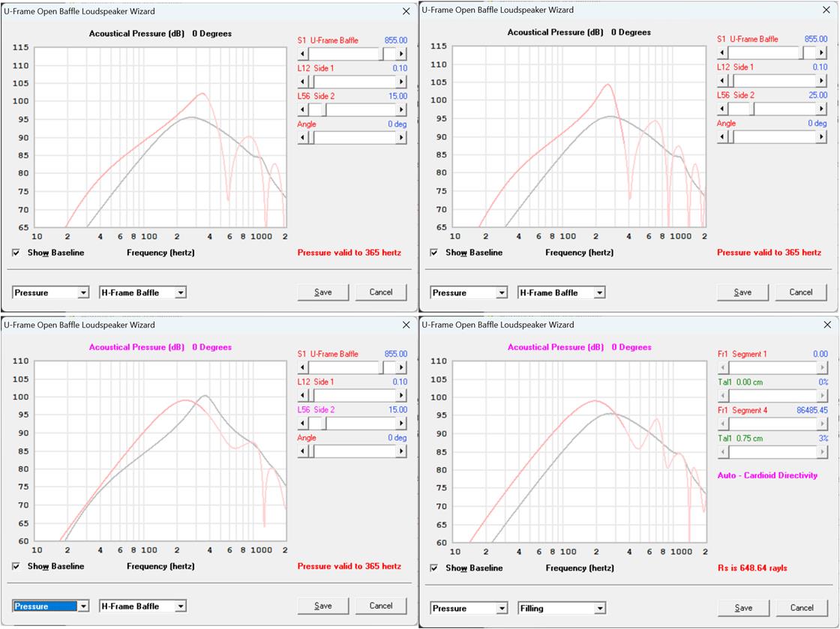Image resolution: width=840 pixels, height=629 pixels.
Task: Open H-Frame Baffle dropdown in top-right window
Action: point(599,293)
